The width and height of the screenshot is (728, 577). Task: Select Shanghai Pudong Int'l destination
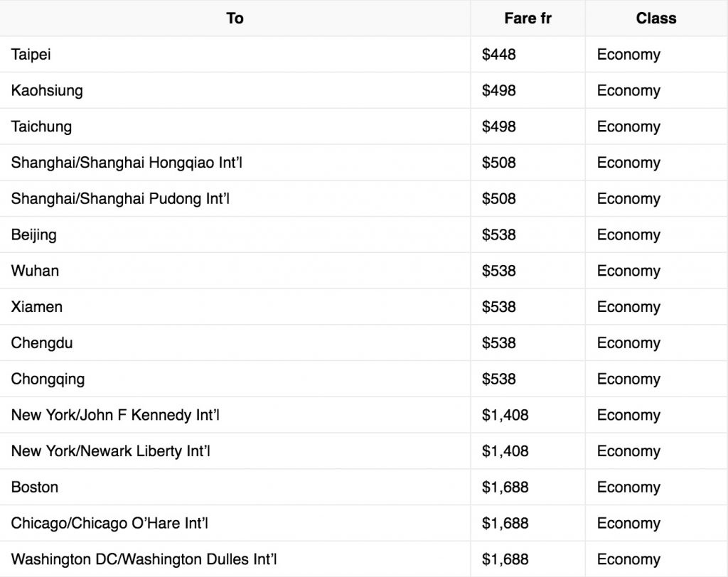[x=120, y=199]
